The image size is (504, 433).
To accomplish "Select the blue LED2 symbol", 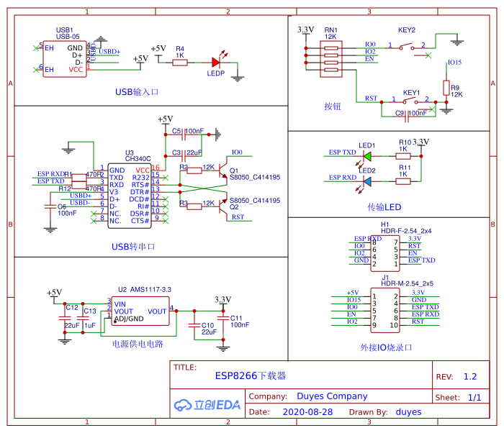I will click(367, 182).
